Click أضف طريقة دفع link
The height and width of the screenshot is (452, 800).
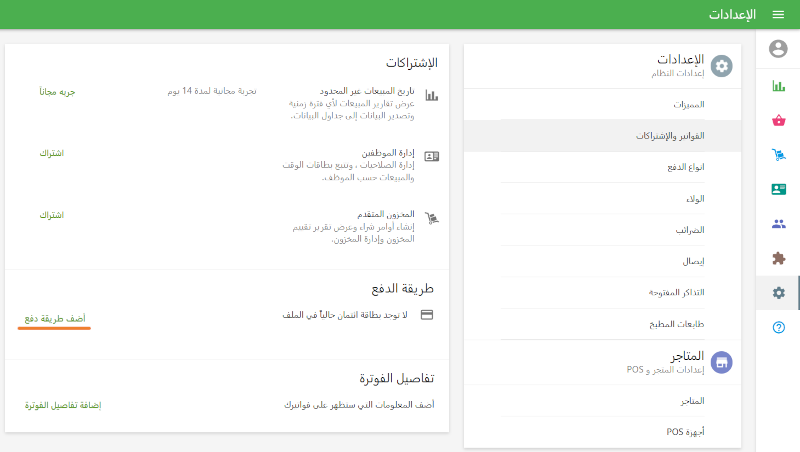(x=55, y=319)
